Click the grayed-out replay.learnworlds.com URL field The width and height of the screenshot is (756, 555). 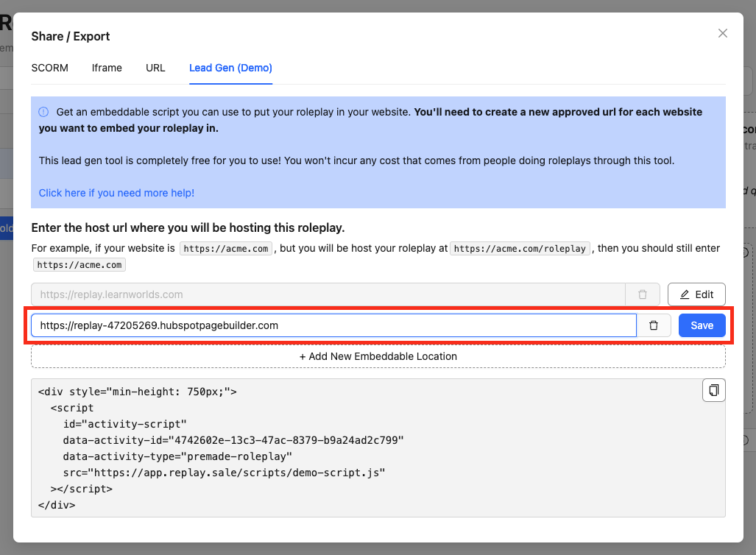[x=331, y=294]
